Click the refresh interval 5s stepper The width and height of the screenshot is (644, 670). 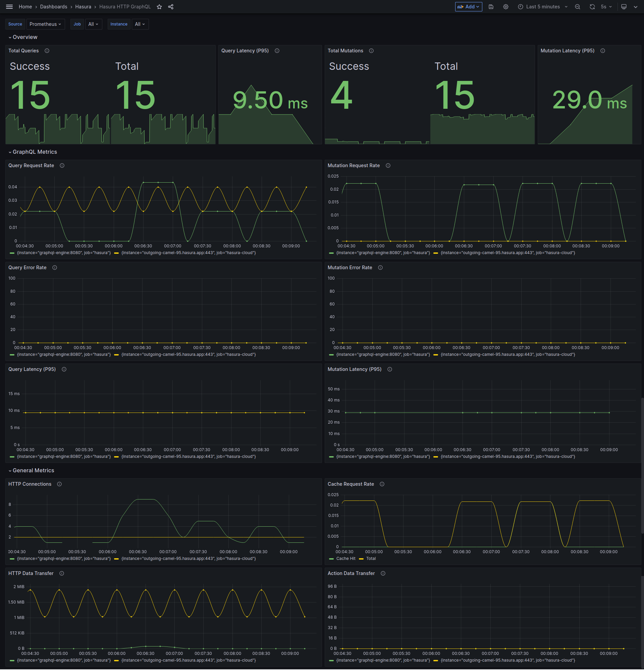605,7
